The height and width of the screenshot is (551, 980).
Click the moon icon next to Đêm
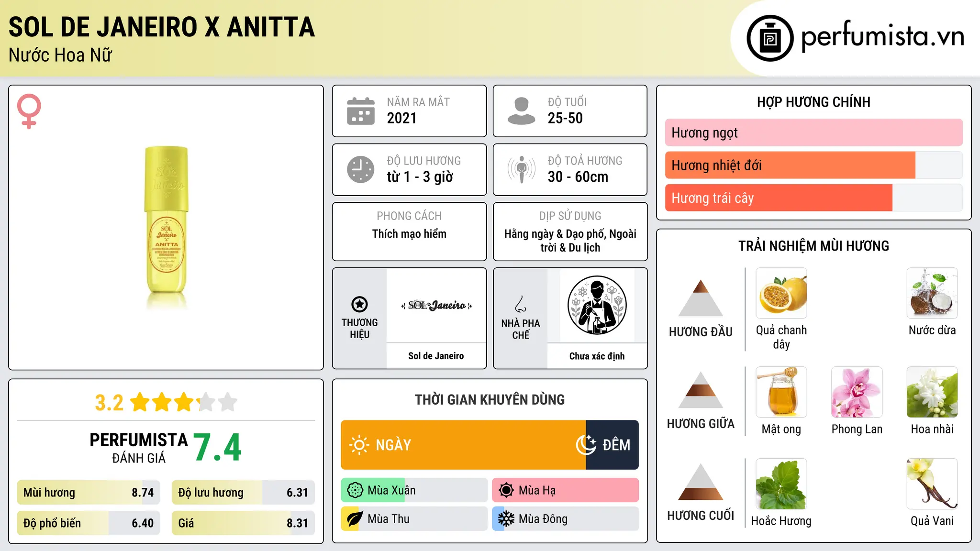coord(586,445)
